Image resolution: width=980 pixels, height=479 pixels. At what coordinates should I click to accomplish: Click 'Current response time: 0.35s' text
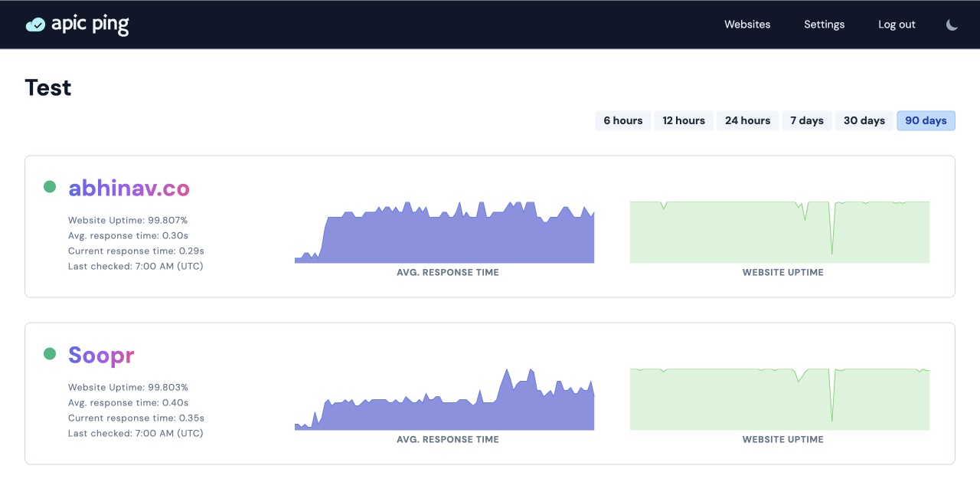(x=136, y=418)
